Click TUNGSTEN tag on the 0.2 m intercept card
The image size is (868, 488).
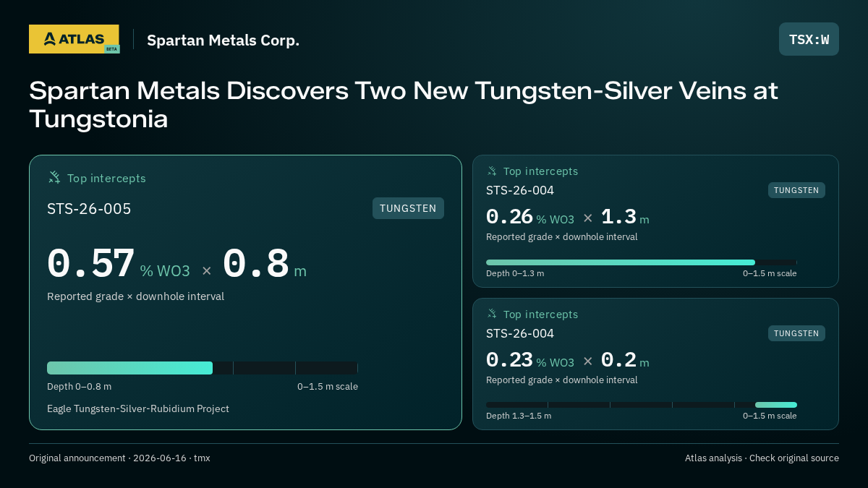point(796,333)
